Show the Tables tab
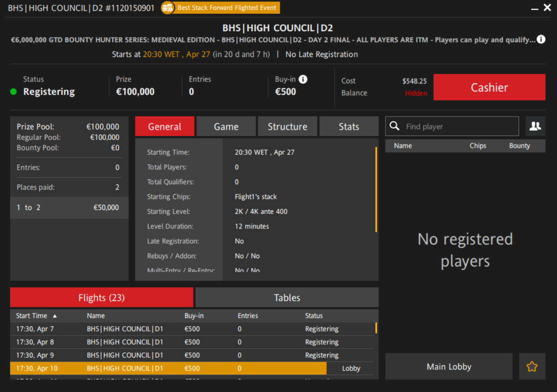557x392 pixels. click(287, 298)
